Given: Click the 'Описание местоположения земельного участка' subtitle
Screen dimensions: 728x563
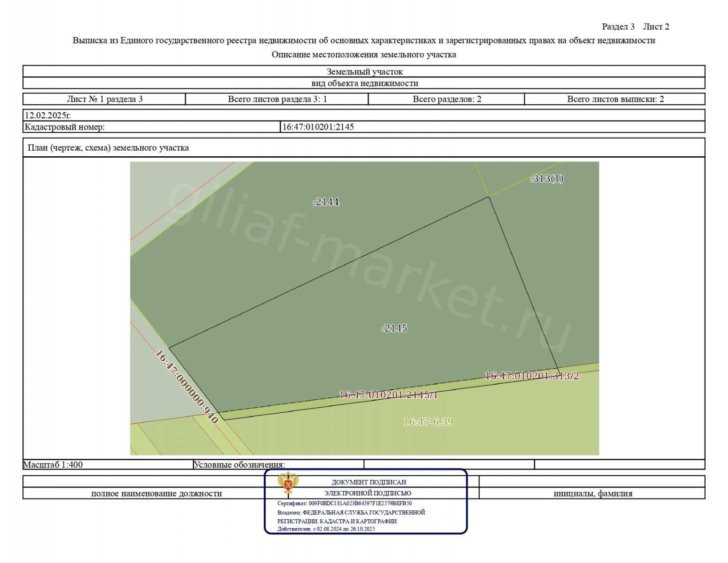Looking at the screenshot, I should [x=364, y=54].
